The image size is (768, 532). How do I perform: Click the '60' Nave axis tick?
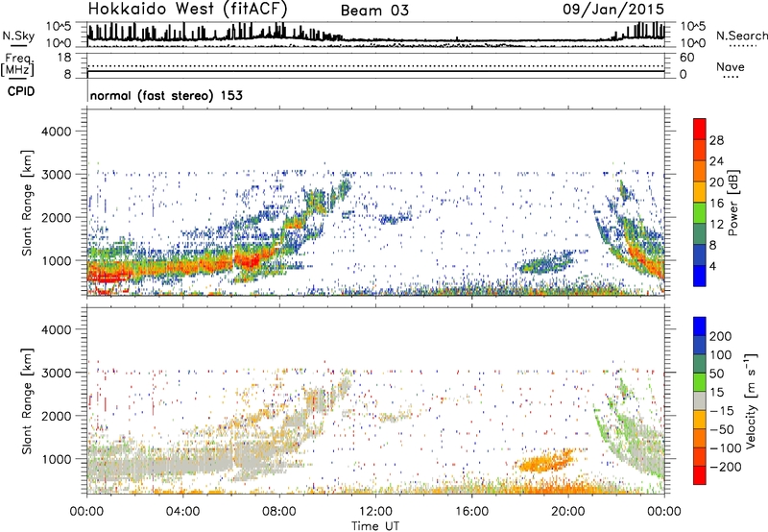coord(686,58)
